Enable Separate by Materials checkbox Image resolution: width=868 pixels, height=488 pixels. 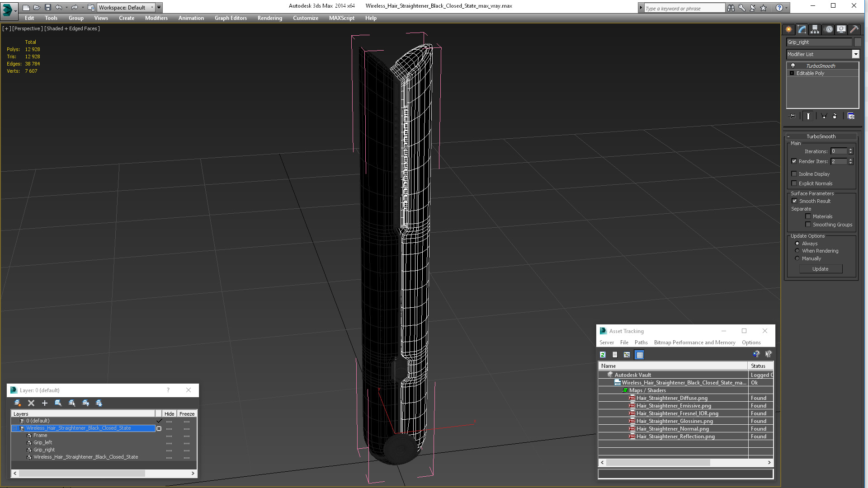808,216
